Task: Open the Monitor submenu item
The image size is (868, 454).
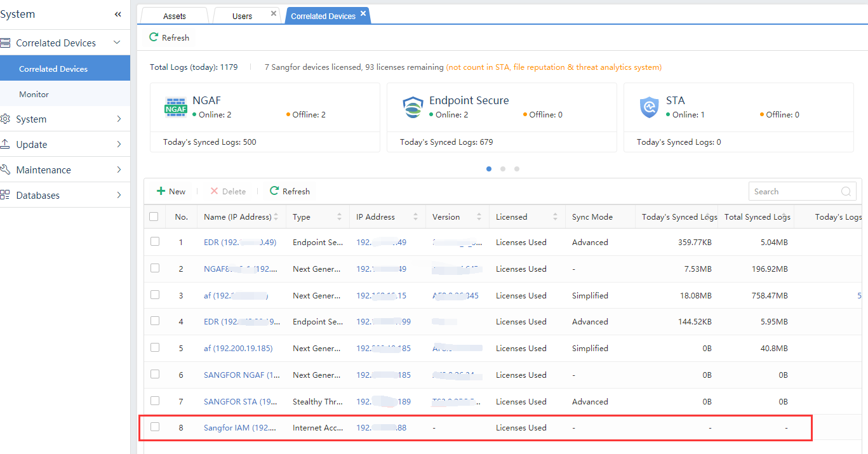Action: pyautogui.click(x=34, y=94)
